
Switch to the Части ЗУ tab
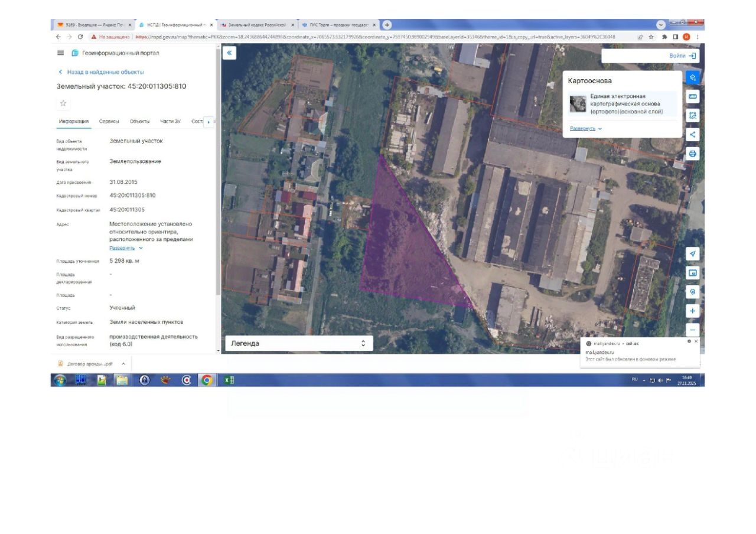point(171,122)
